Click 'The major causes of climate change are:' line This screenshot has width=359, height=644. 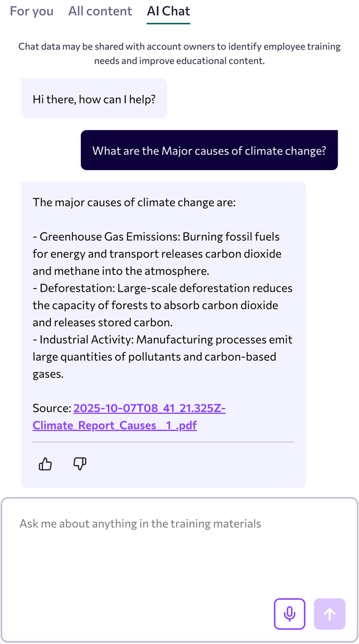click(134, 202)
